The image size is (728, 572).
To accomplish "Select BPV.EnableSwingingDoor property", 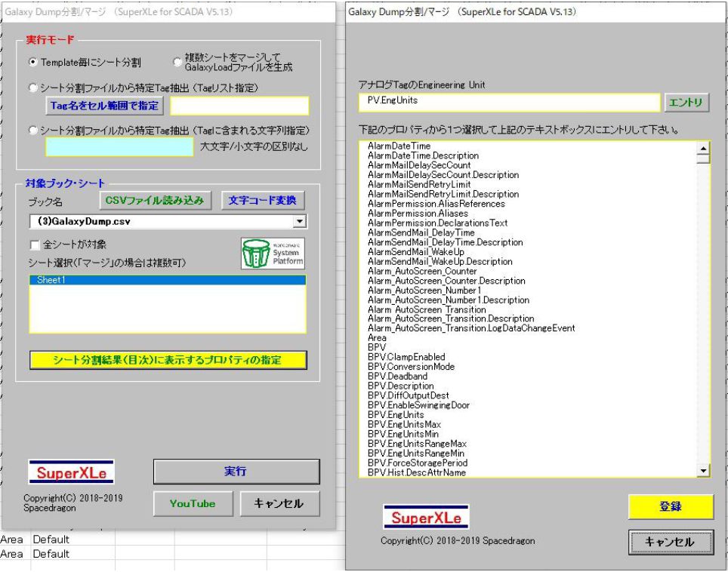I will (418, 405).
